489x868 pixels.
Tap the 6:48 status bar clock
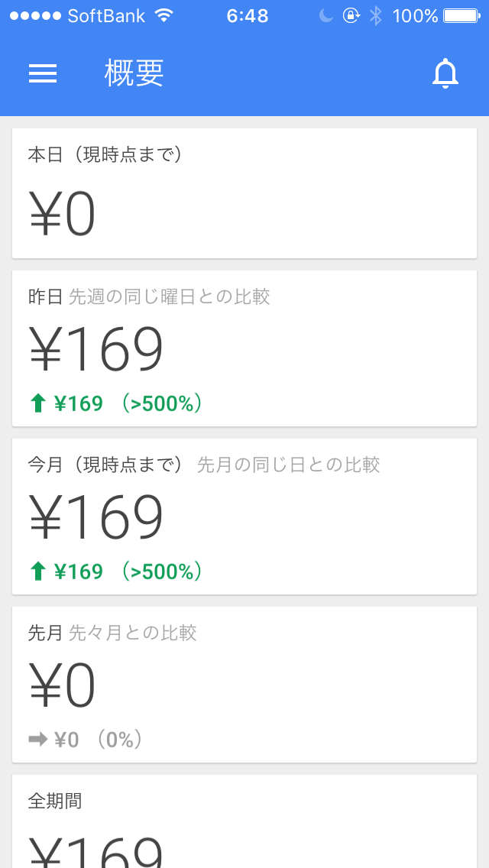click(248, 16)
